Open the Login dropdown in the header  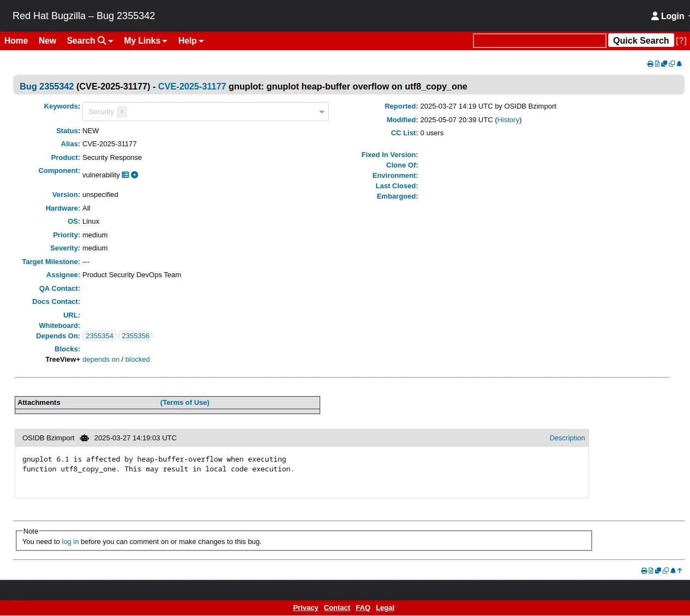[x=670, y=16]
